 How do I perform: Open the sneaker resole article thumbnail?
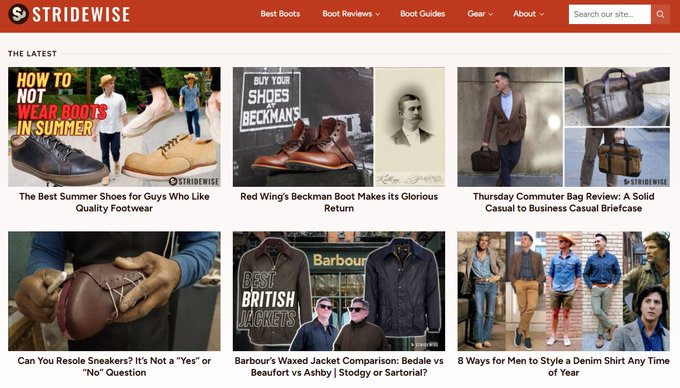pos(114,291)
